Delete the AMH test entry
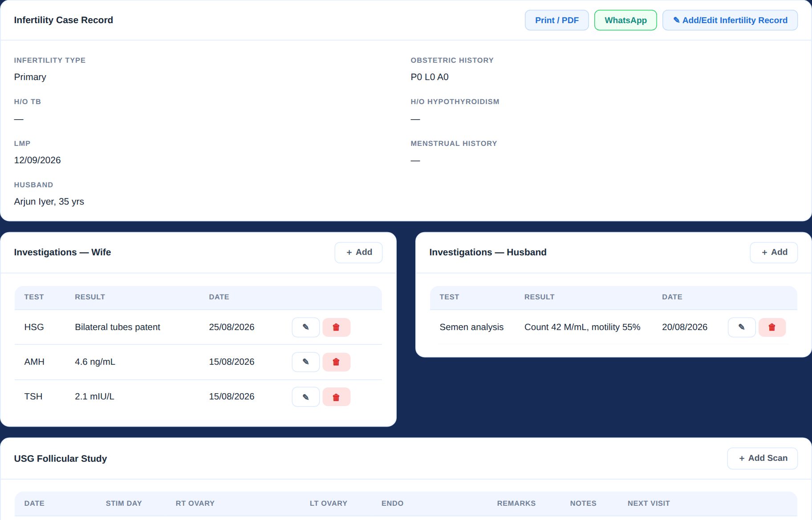 336,362
